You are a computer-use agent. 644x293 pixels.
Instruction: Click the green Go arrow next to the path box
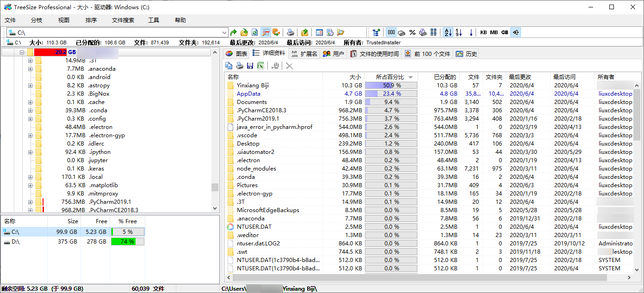coord(234,32)
